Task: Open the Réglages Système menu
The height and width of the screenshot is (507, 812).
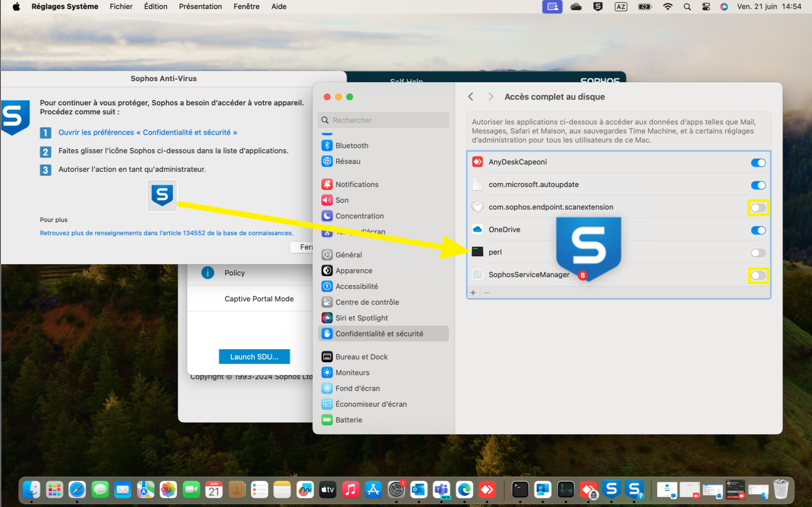Action: [65, 7]
